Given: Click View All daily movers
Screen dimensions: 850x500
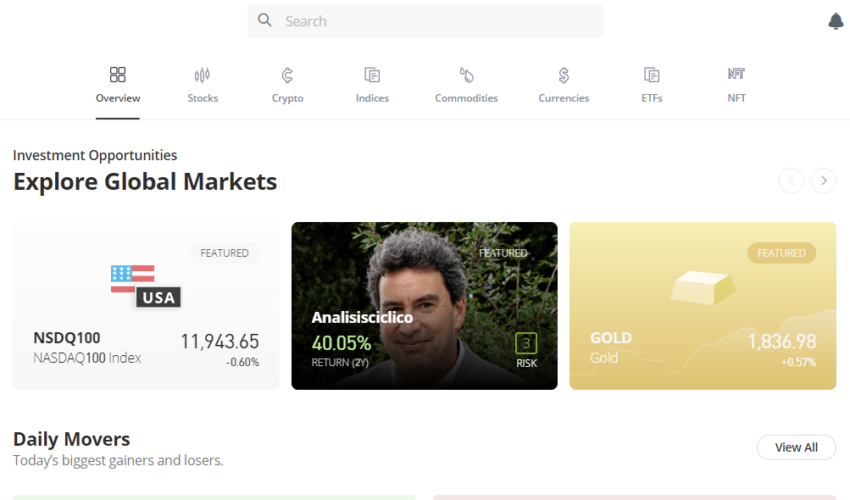Looking at the screenshot, I should click(x=796, y=447).
